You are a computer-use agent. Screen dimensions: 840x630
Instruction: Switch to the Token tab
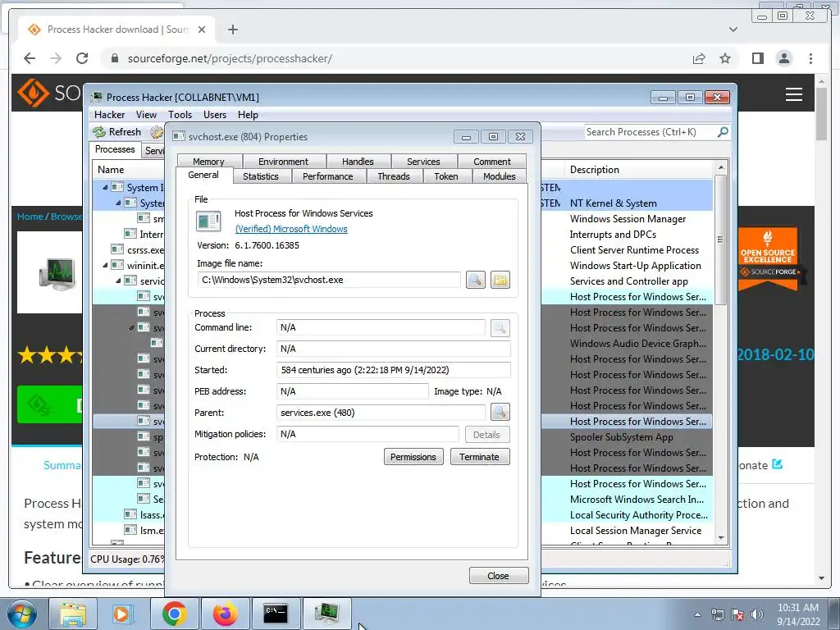coord(446,176)
